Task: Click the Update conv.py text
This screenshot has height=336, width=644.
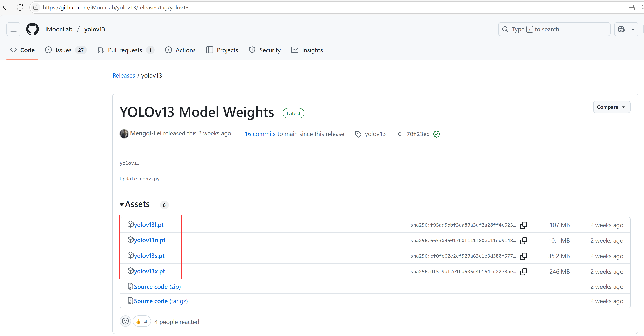Action: point(139,179)
